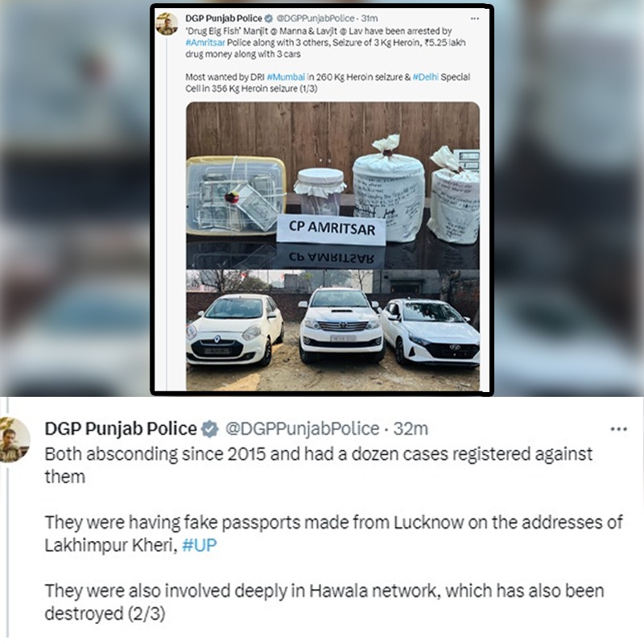The height and width of the screenshot is (644, 644).
Task: Open the 32m timestamp of lower tweet
Action: click(411, 429)
